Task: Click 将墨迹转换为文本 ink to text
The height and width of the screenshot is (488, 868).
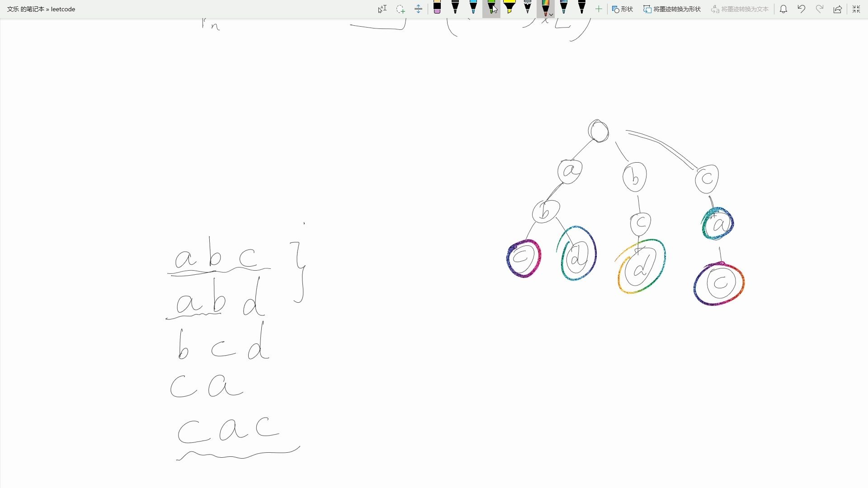Action: 740,9
